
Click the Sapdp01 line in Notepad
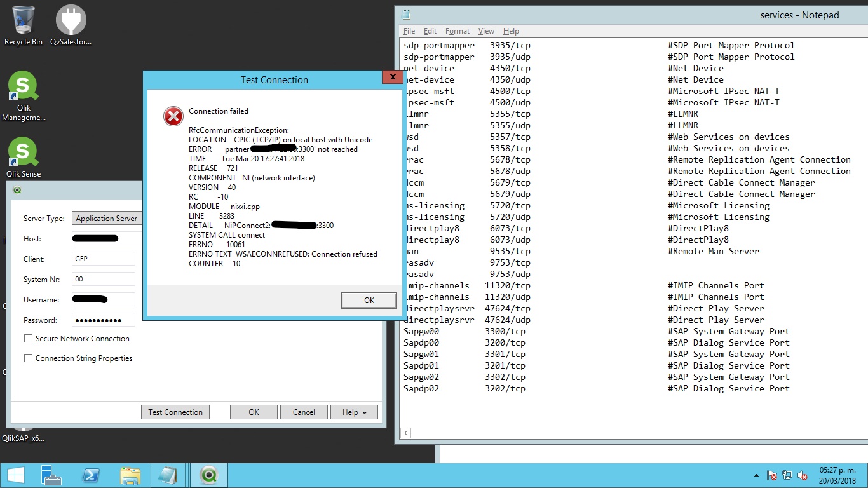tap(596, 365)
